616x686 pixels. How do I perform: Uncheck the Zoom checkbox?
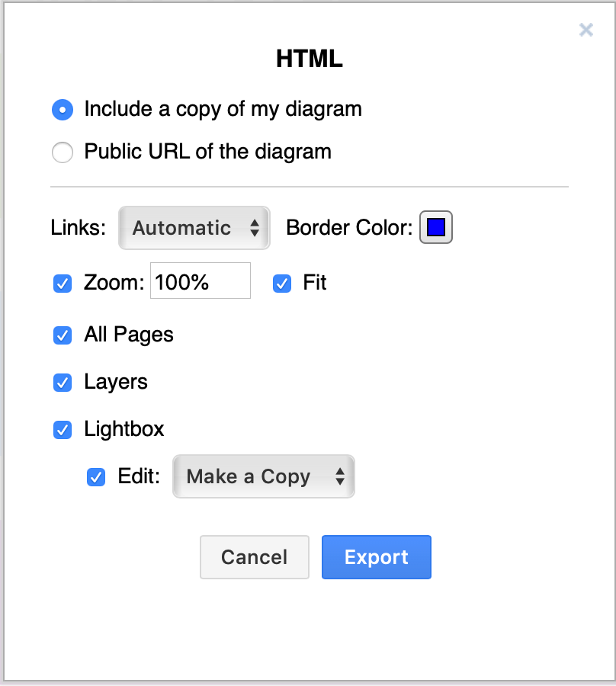coord(62,284)
